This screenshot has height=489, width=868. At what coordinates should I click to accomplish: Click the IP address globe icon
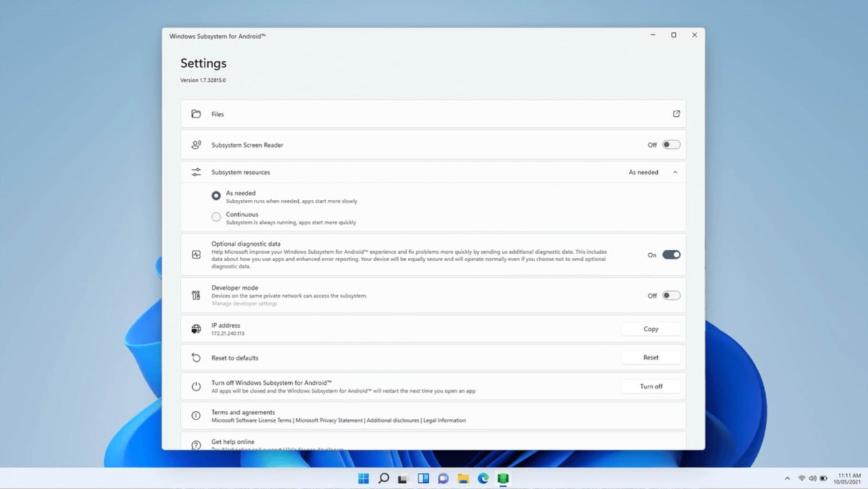click(196, 328)
